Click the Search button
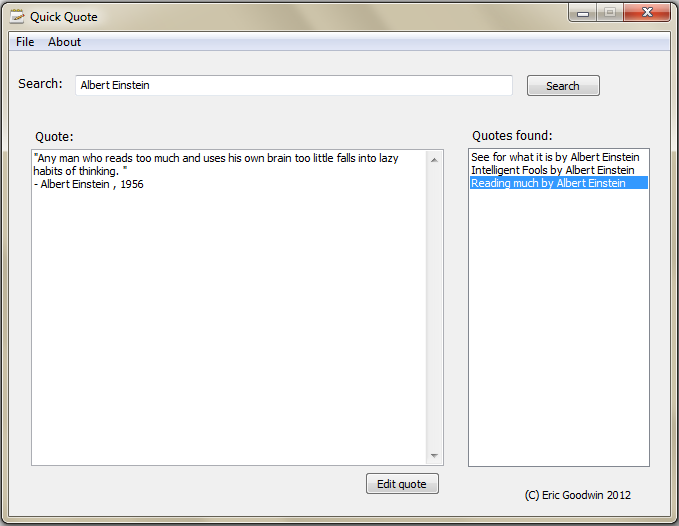 coord(563,86)
